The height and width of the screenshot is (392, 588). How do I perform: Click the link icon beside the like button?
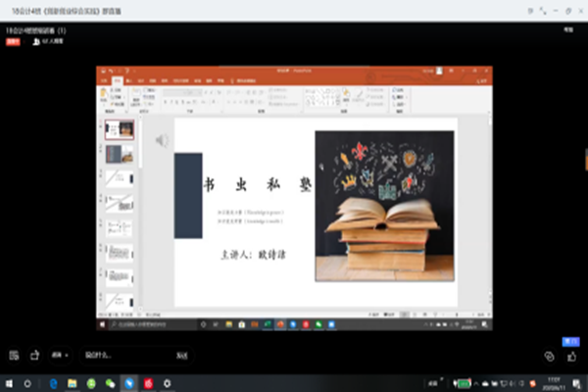(549, 356)
